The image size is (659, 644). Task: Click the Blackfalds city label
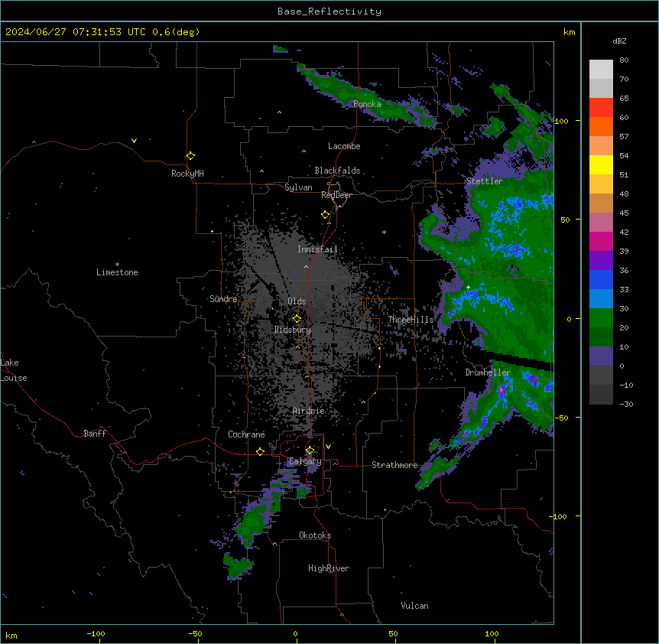337,171
